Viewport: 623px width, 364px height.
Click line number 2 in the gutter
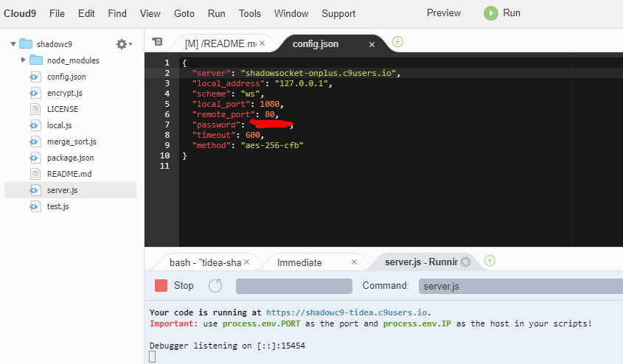click(167, 73)
